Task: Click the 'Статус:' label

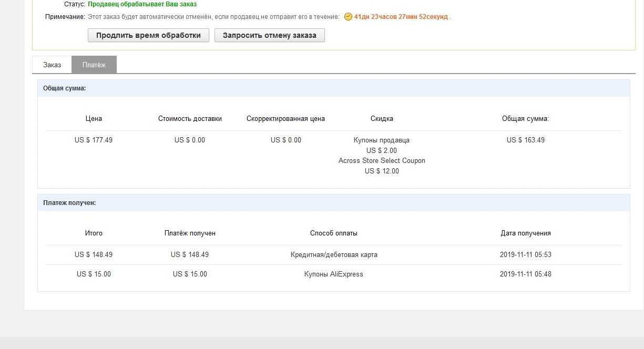Action: point(75,4)
